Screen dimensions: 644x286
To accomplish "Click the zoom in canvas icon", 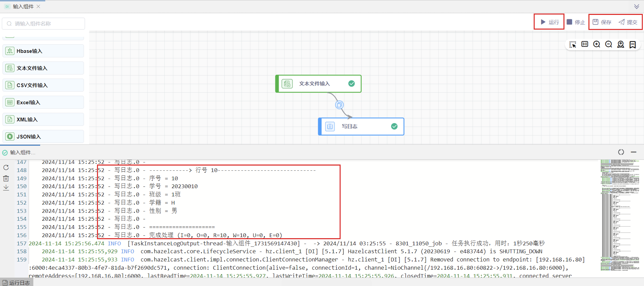I will point(596,44).
